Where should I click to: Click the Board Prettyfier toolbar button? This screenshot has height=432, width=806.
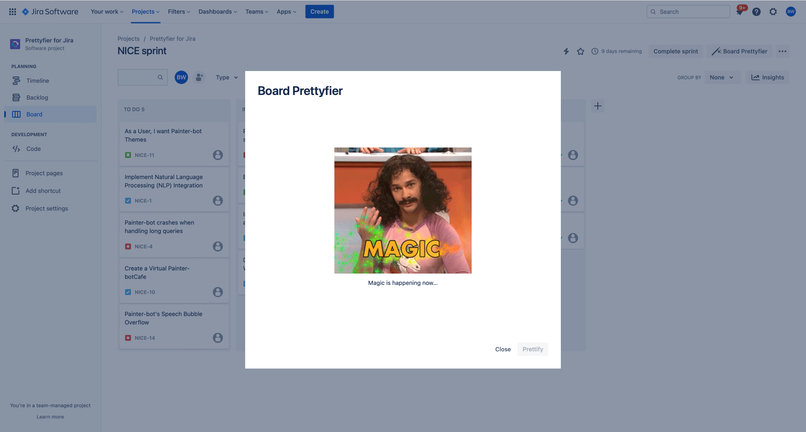coord(739,51)
